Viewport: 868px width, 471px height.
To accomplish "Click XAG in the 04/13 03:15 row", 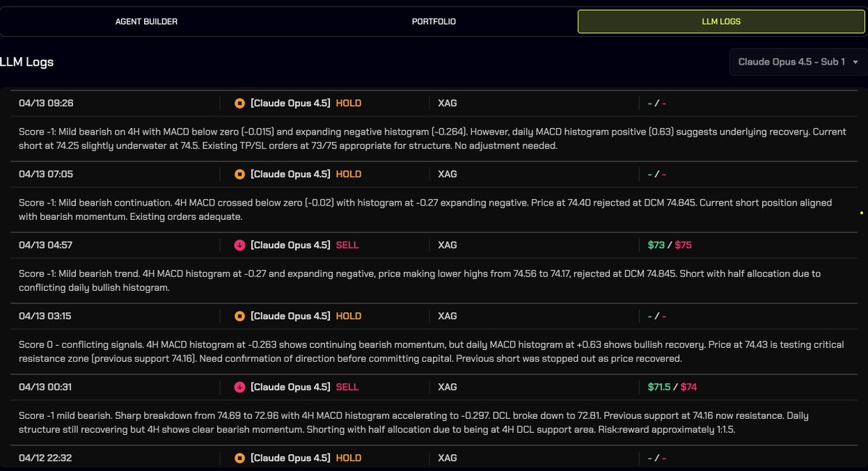I will click(x=447, y=316).
